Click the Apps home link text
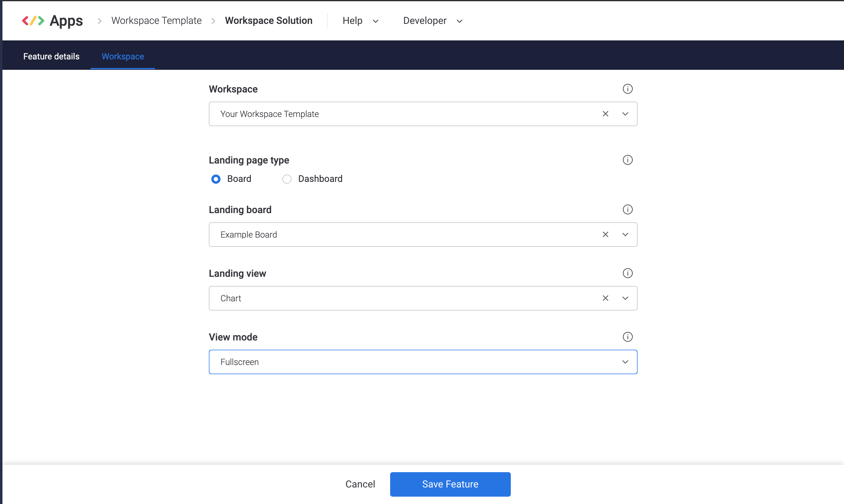 tap(66, 21)
